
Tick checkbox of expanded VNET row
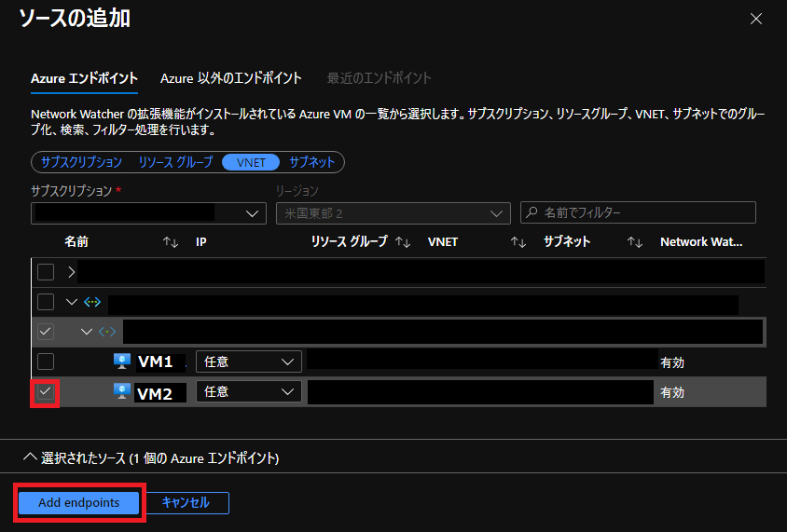click(x=46, y=302)
